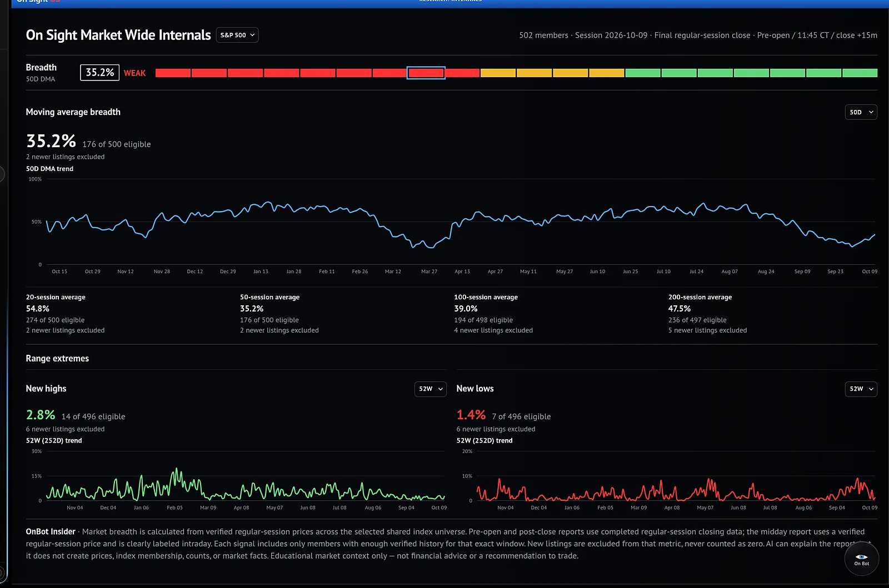This screenshot has height=588, width=889.
Task: Click '274 of 500 eligible' text
Action: click(55, 320)
